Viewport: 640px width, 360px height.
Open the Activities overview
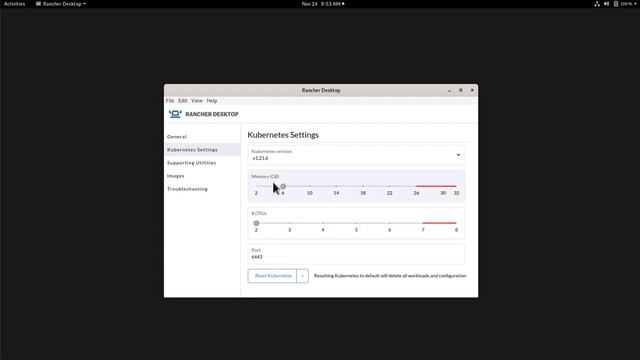pyautogui.click(x=14, y=4)
